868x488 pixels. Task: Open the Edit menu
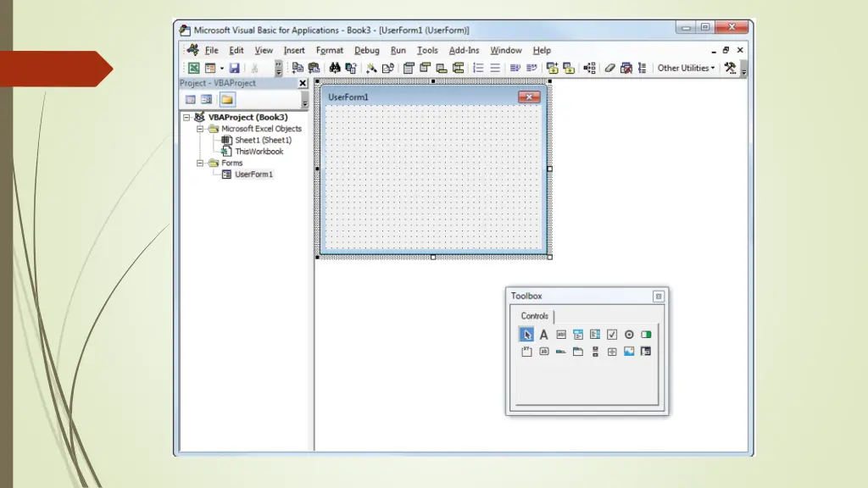point(236,50)
